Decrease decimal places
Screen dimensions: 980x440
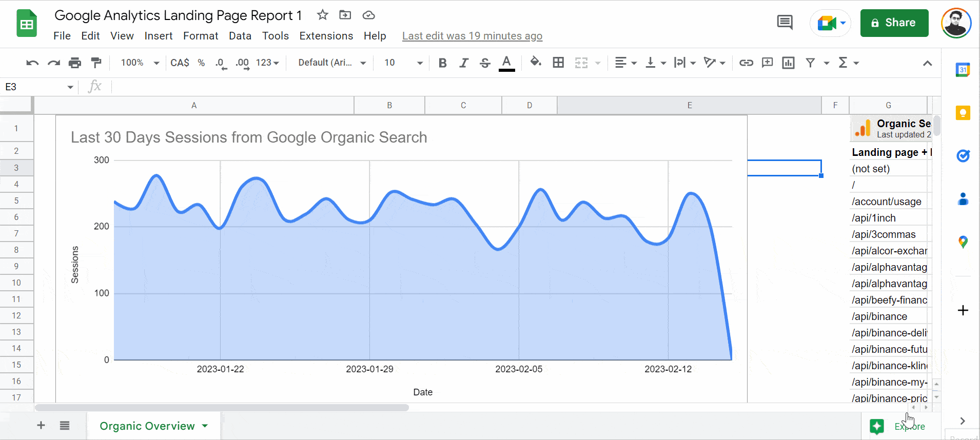tap(221, 63)
